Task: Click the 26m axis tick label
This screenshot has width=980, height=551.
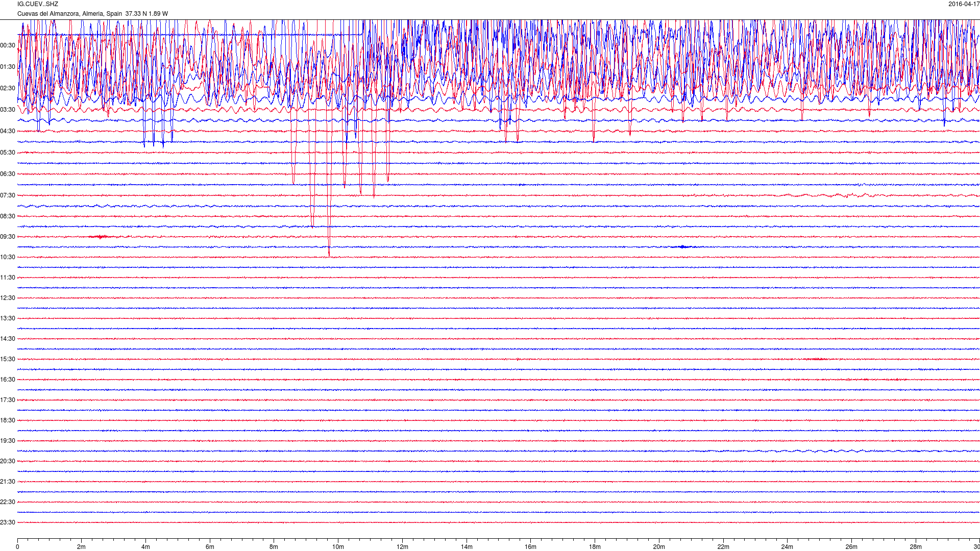Action: pos(851,547)
